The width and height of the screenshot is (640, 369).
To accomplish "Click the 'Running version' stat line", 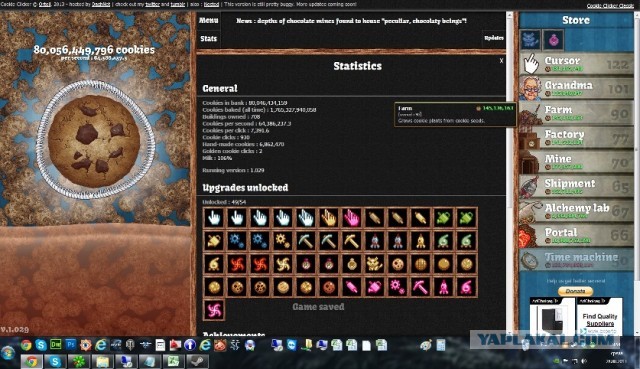I will pos(233,170).
